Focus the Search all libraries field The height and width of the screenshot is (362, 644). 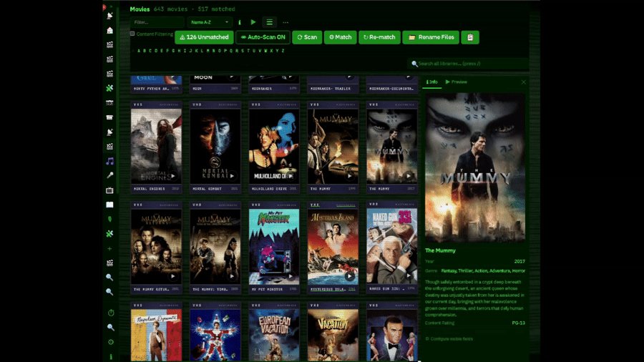(x=468, y=64)
